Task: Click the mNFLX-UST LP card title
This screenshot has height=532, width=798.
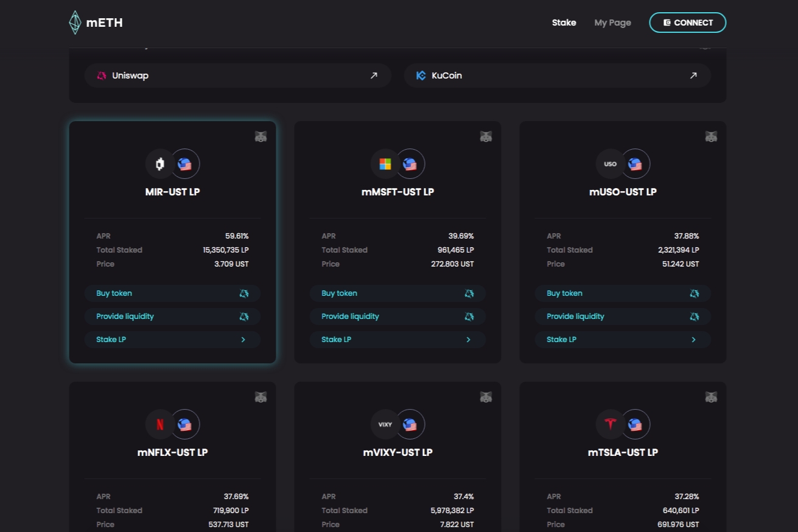Action: 172,452
